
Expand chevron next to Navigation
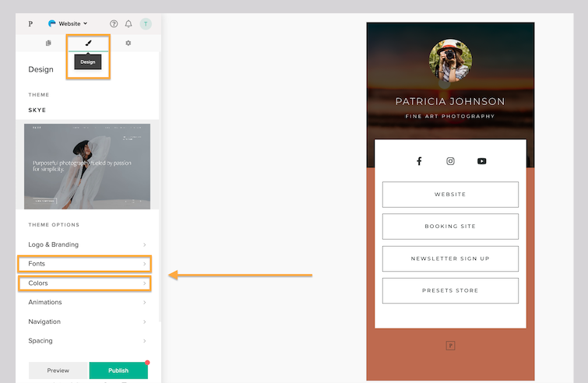point(144,322)
